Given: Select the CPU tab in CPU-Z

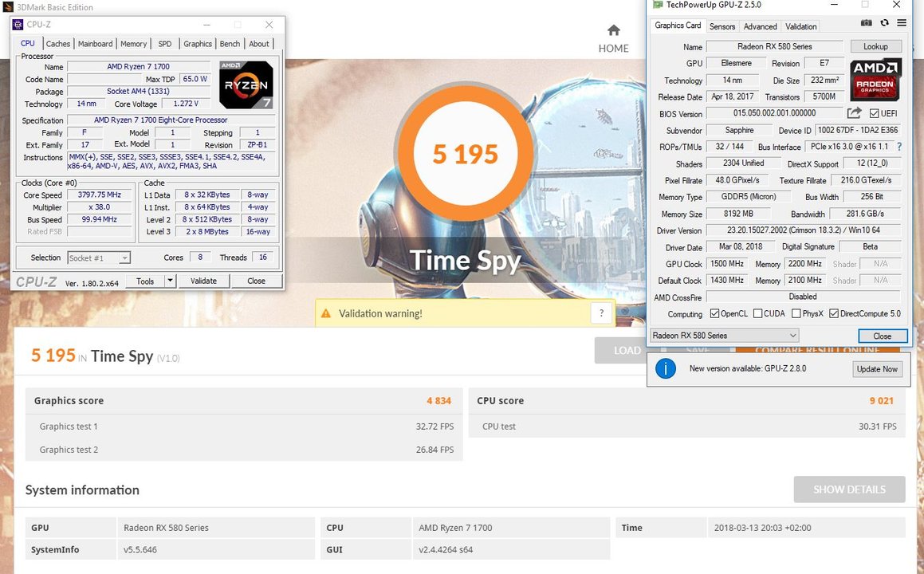Looking at the screenshot, I should (x=28, y=43).
